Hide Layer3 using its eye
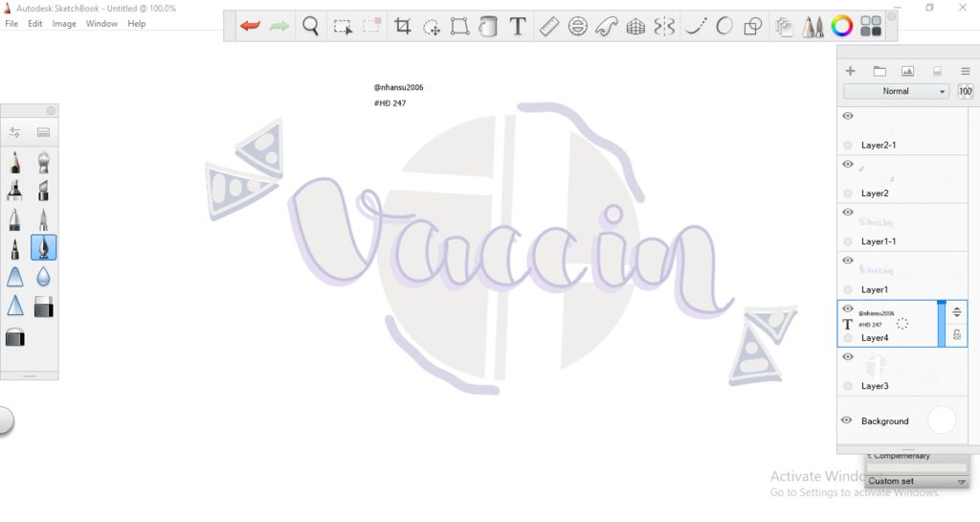 (848, 356)
